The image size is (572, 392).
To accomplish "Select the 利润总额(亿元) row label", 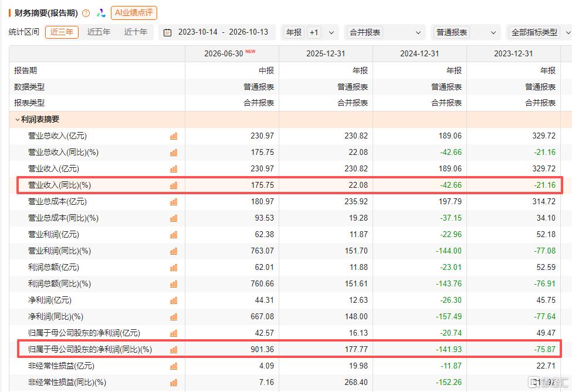I will (53, 267).
